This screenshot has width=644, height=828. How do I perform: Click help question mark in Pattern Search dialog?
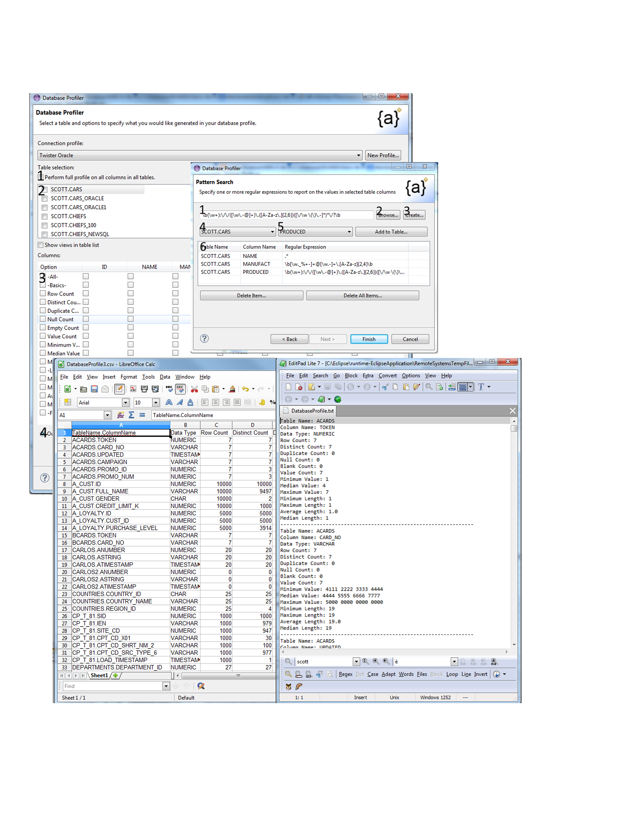click(204, 339)
